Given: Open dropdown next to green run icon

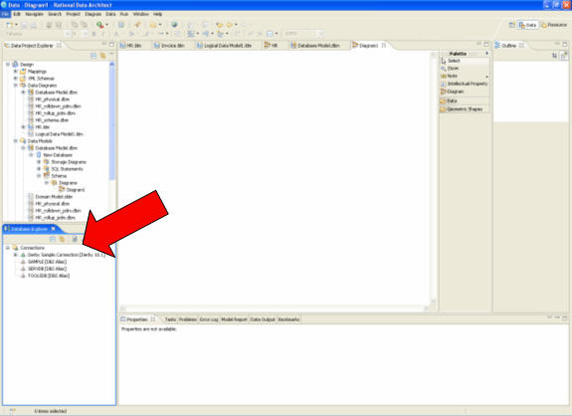Looking at the screenshot, I should (107, 24).
